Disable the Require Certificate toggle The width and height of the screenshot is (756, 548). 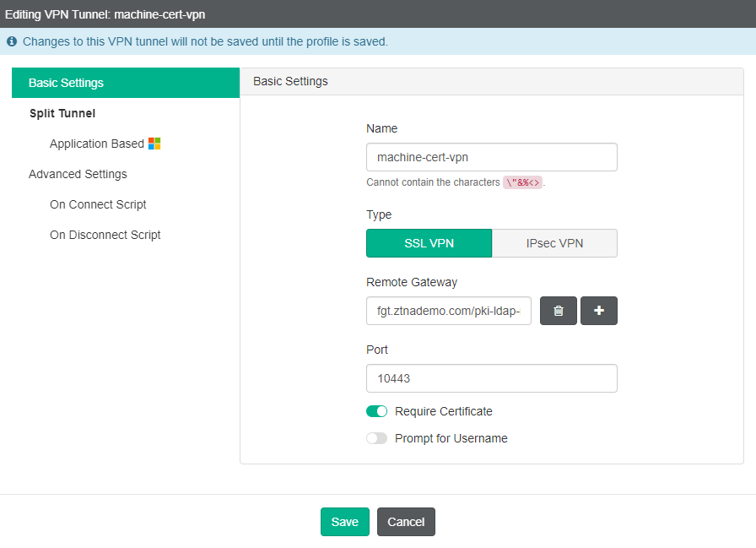click(376, 411)
